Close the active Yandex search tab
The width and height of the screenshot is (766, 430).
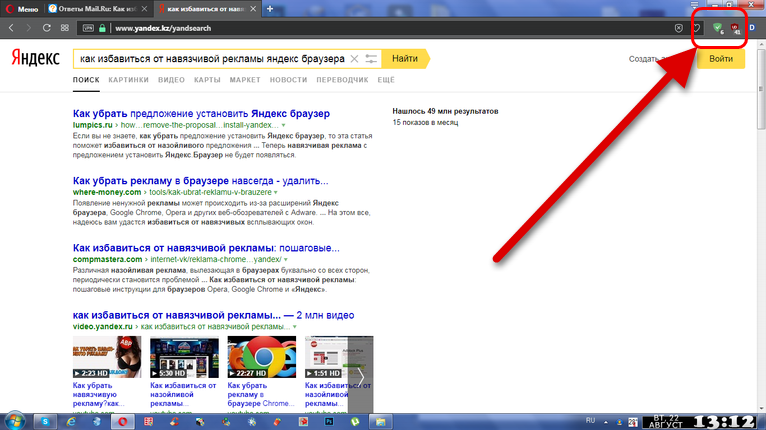point(253,9)
